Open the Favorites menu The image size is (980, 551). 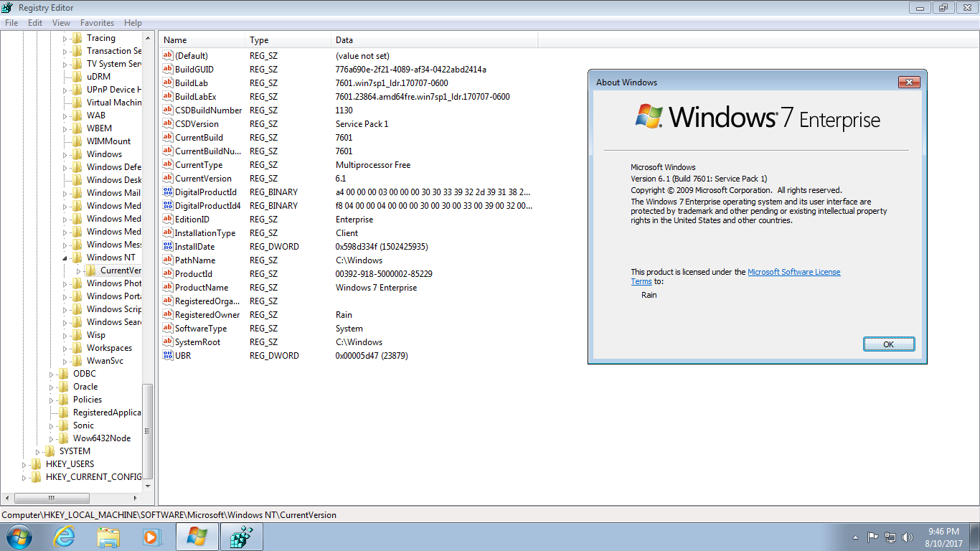tap(97, 23)
